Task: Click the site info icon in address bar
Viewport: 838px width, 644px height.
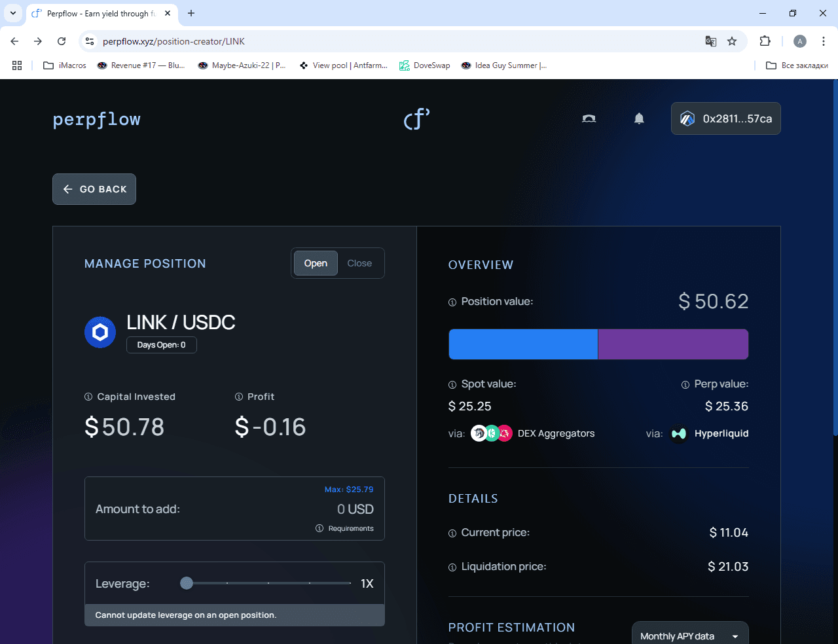Action: pyautogui.click(x=90, y=41)
